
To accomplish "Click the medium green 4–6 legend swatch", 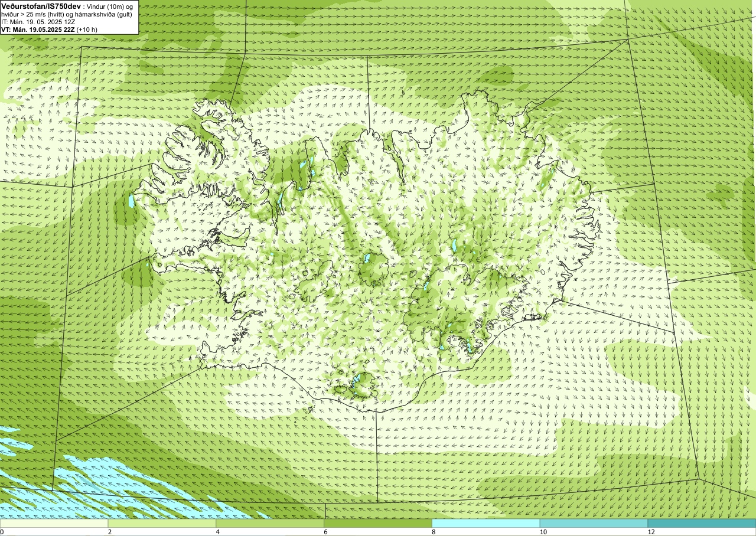I will coord(270,523).
